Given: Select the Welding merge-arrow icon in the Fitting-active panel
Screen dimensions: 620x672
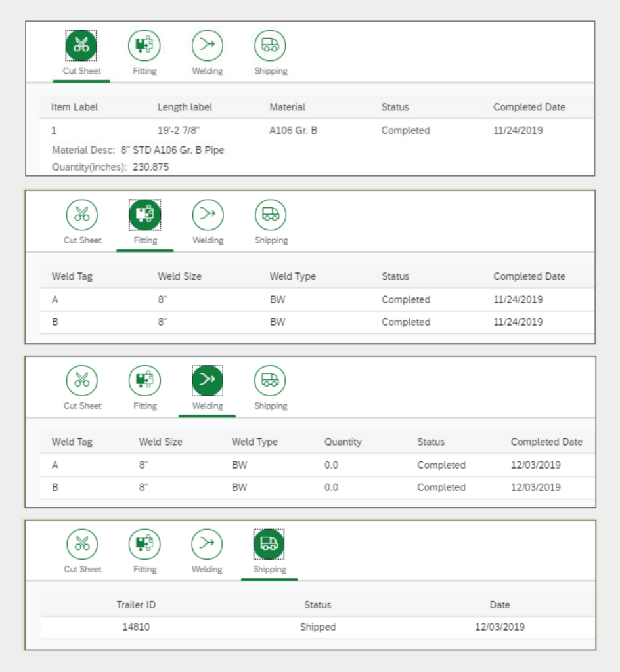Looking at the screenshot, I should click(x=208, y=215).
